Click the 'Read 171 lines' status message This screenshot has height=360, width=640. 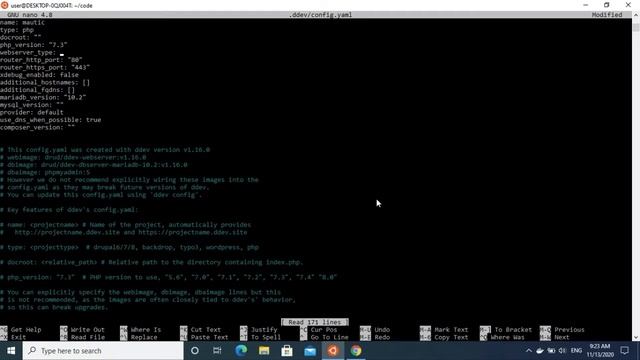click(x=315, y=322)
